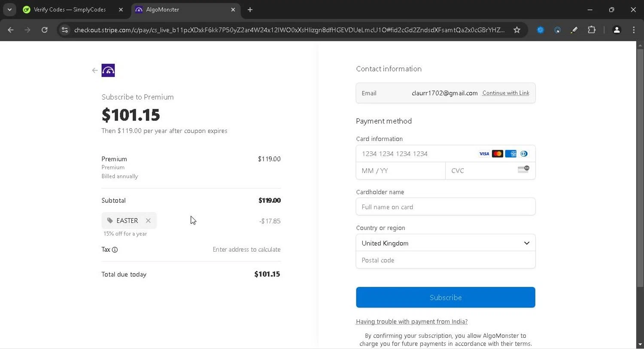Select the AlgoMonster browser tab
The image size is (644, 349).
(185, 9)
